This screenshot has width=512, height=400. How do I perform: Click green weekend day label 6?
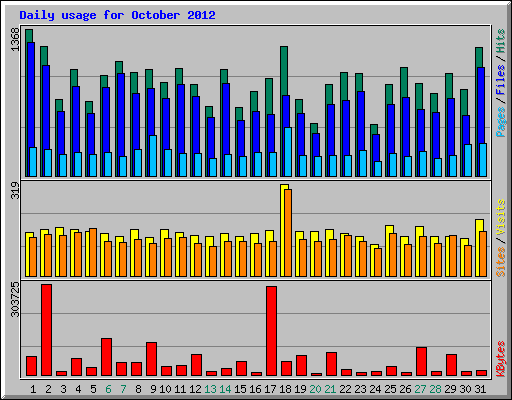click(108, 389)
